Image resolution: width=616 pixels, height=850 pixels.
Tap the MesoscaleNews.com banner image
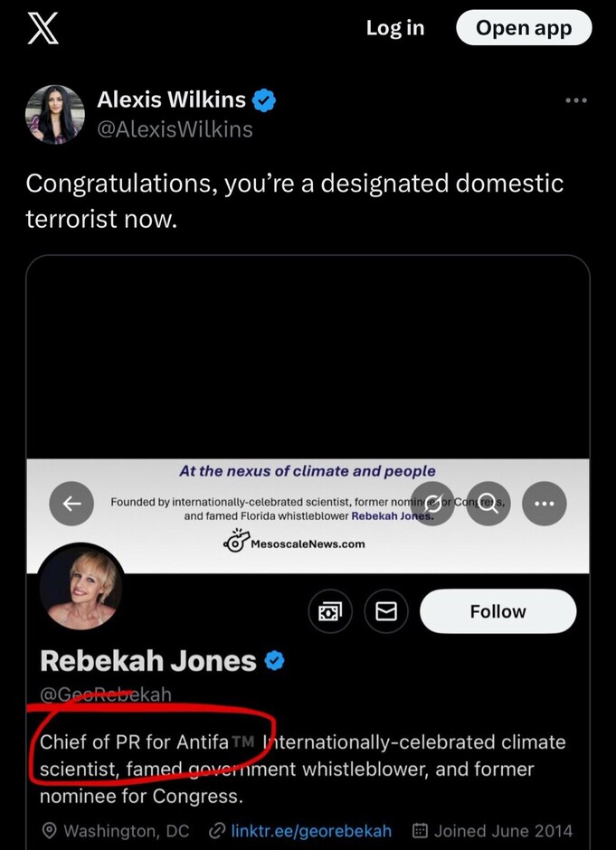coord(299,543)
